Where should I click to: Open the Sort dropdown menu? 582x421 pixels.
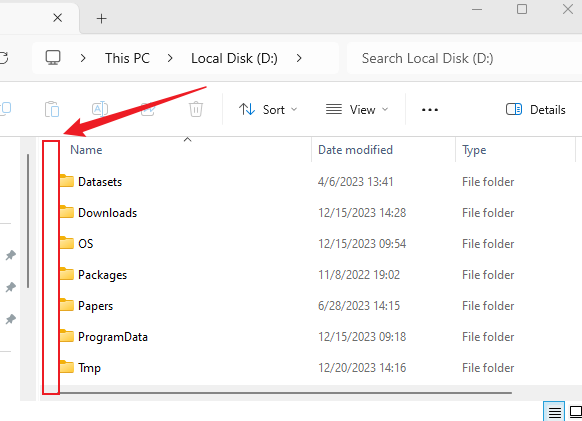(x=268, y=110)
